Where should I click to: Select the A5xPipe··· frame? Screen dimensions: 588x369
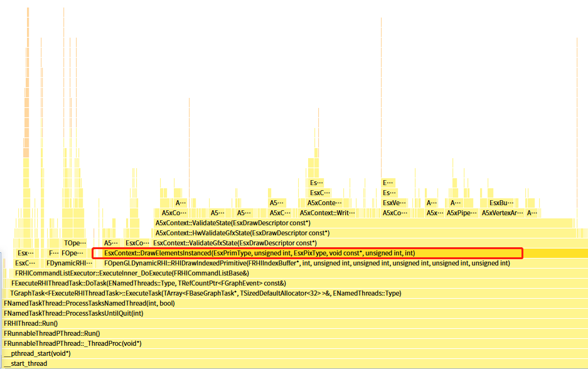pos(461,213)
